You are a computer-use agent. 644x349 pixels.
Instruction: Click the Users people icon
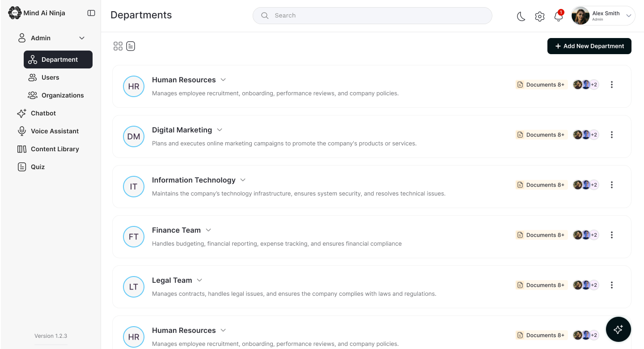(32, 77)
